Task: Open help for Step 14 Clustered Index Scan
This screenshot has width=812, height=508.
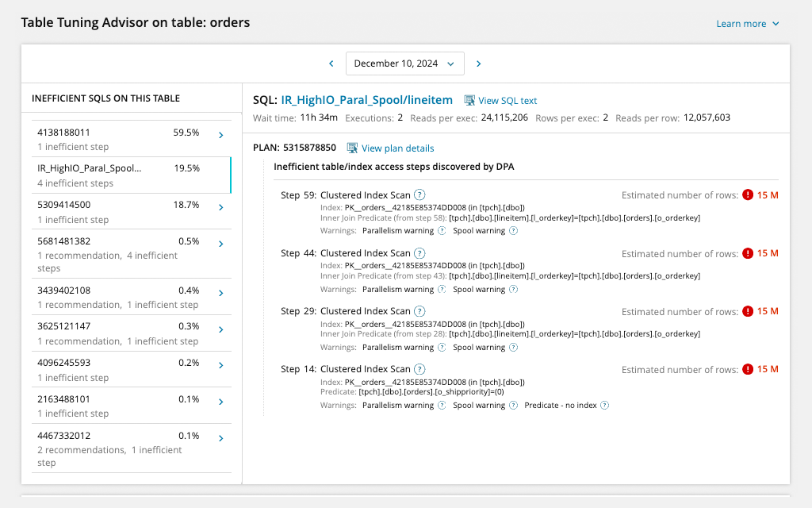Action: click(x=419, y=369)
